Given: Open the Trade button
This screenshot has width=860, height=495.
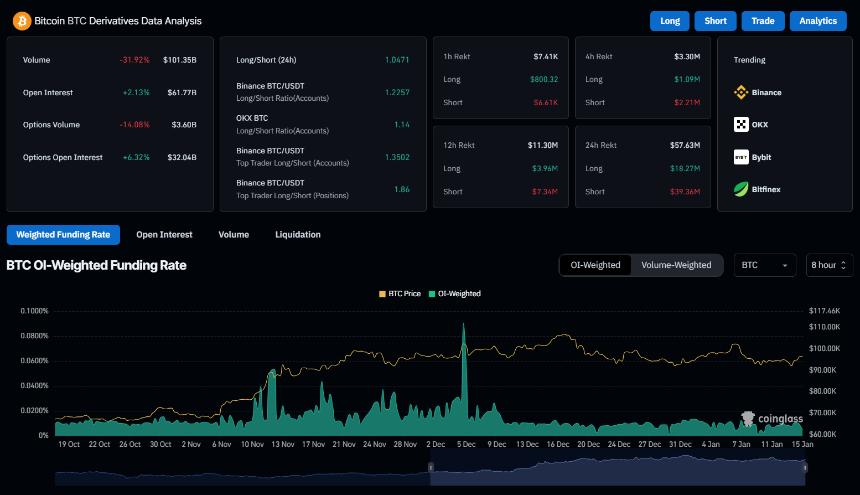Looking at the screenshot, I should (x=763, y=21).
